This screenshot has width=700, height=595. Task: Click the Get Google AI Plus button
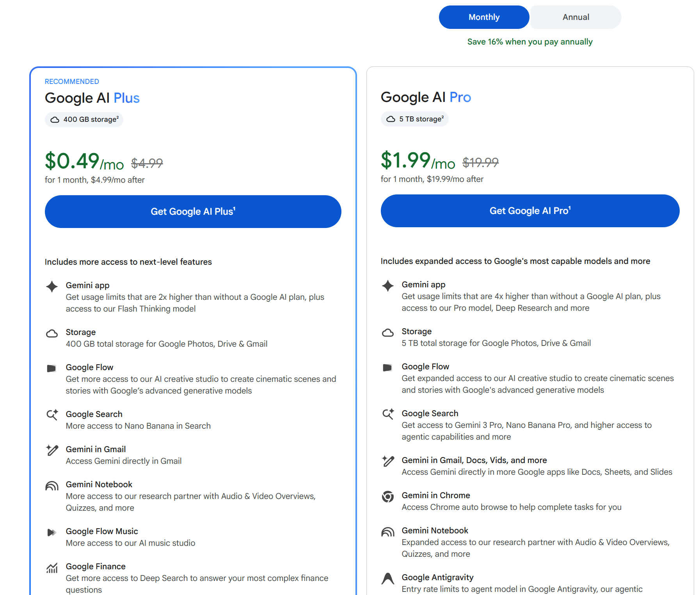coord(193,212)
